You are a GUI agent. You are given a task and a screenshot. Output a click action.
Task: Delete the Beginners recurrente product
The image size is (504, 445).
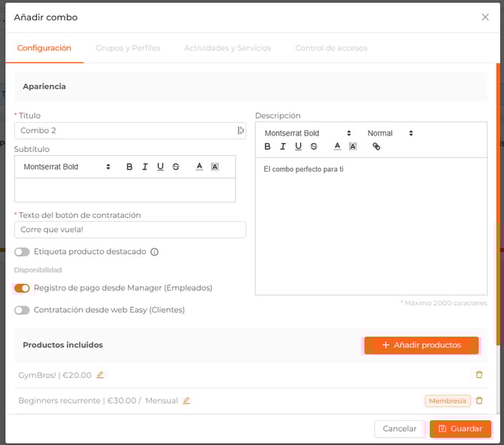coord(479,401)
